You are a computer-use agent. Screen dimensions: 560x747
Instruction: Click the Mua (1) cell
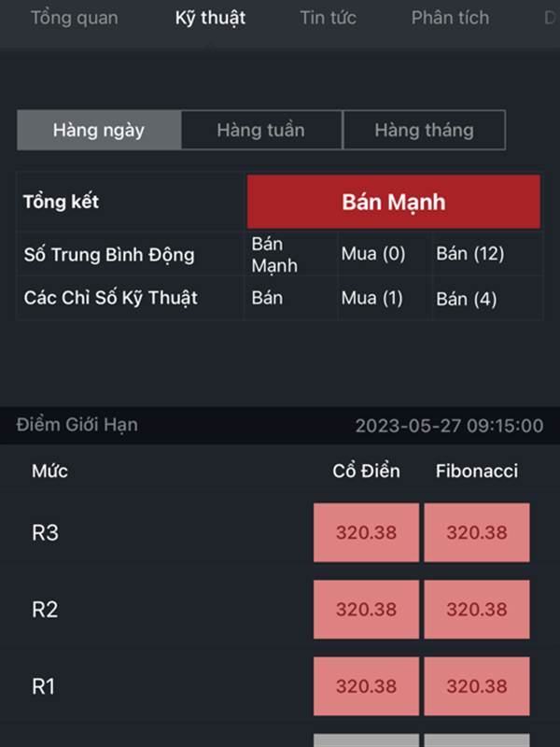pyautogui.click(x=371, y=298)
